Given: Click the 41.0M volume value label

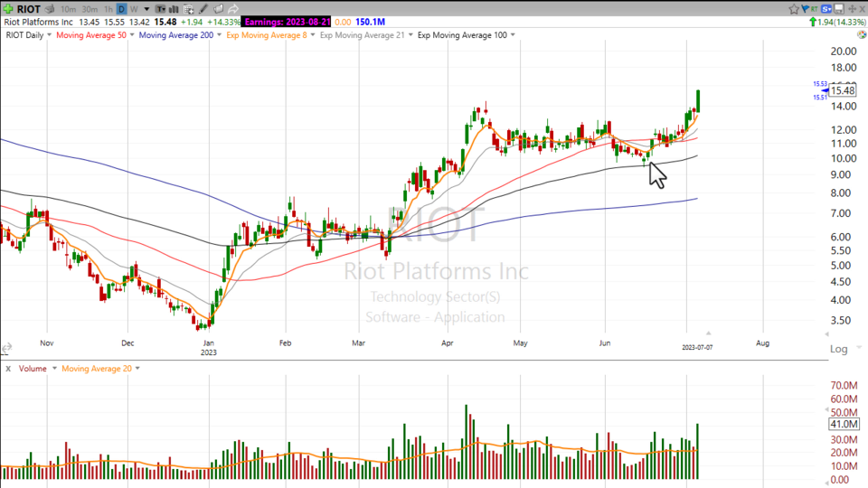Looking at the screenshot, I should tap(844, 425).
